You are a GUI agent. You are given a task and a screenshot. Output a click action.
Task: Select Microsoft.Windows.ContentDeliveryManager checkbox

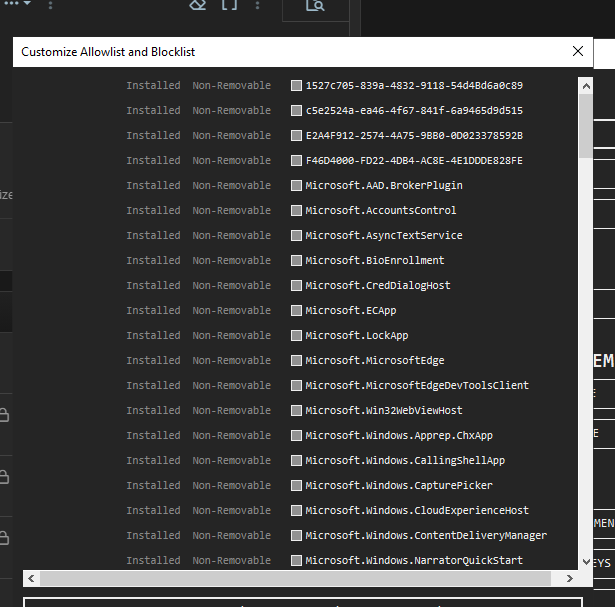296,536
